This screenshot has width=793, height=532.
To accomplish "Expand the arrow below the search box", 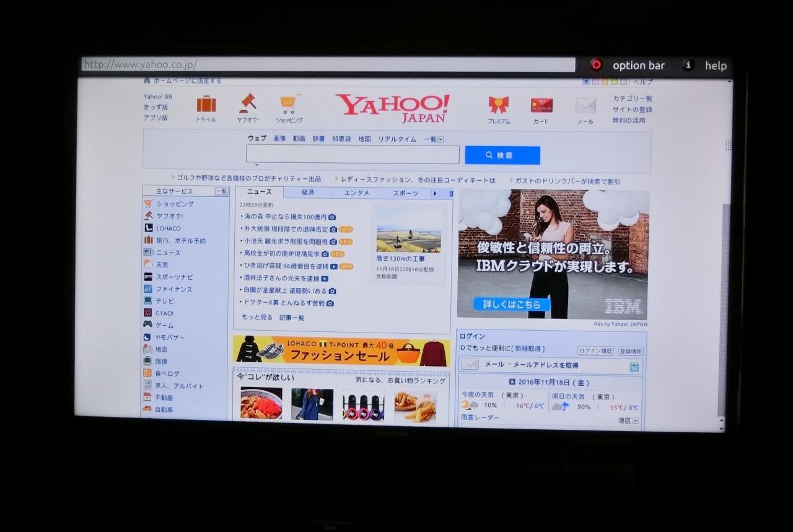I will 256,165.
